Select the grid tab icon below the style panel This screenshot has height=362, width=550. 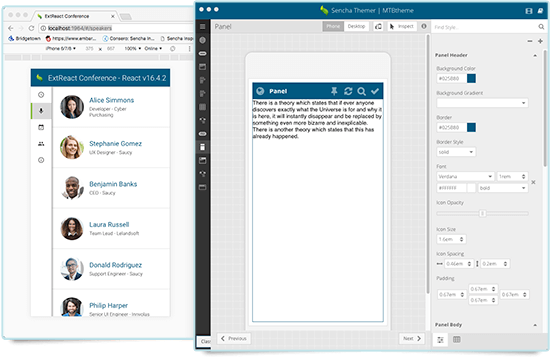coord(456,340)
